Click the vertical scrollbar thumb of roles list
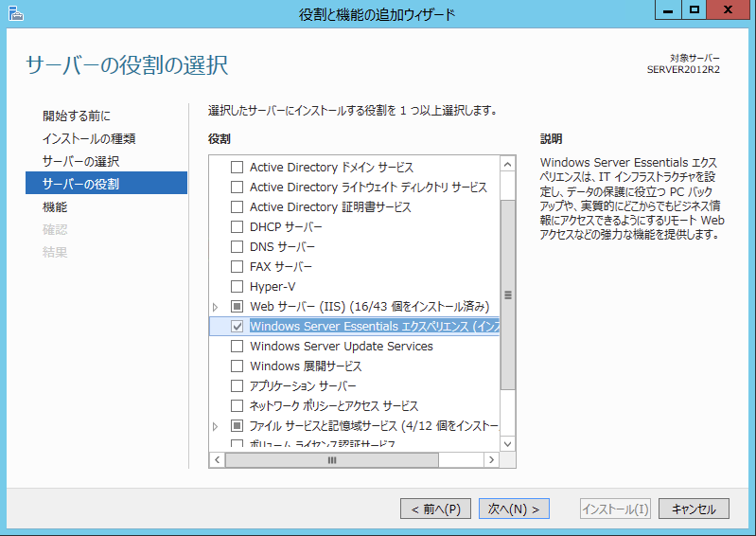 [508, 295]
